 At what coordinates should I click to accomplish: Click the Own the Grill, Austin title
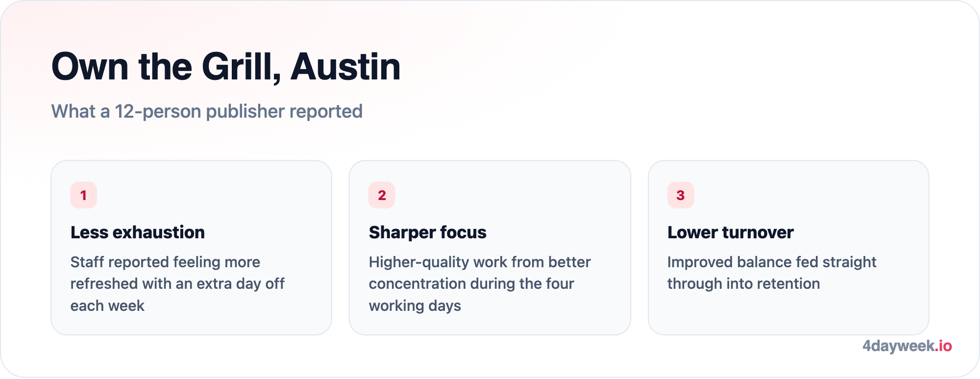coord(226,67)
